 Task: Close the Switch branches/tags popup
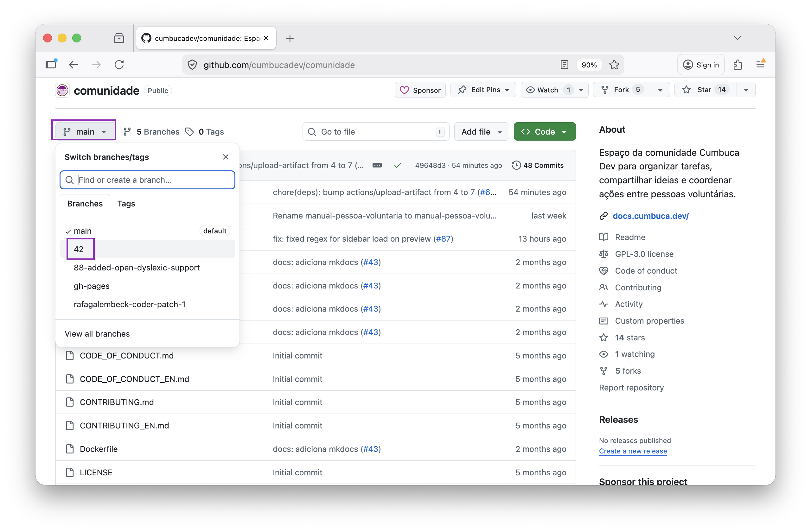point(226,157)
